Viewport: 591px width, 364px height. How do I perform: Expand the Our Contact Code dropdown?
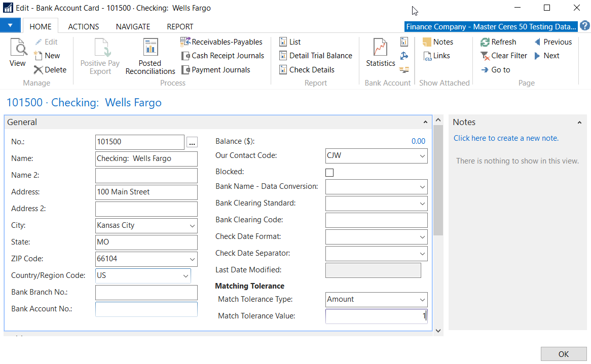point(422,156)
